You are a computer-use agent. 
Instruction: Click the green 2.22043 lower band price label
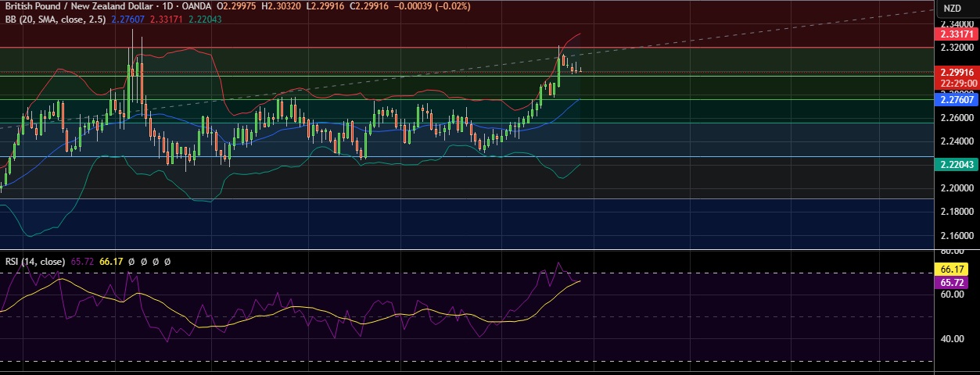pos(957,164)
